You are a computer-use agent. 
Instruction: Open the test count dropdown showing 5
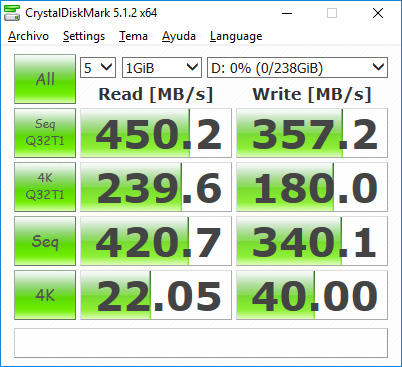click(98, 68)
